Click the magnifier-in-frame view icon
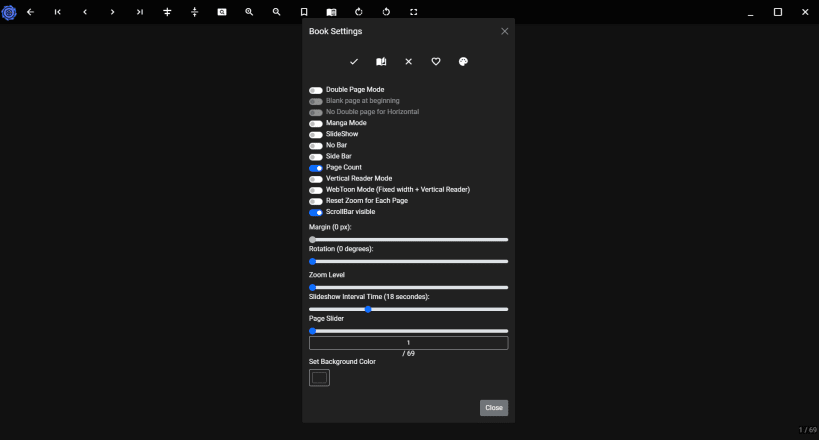This screenshot has height=440, width=819. [x=222, y=12]
